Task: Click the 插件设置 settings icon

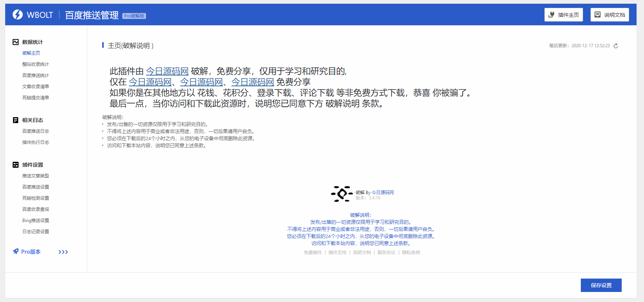Action: [16, 165]
